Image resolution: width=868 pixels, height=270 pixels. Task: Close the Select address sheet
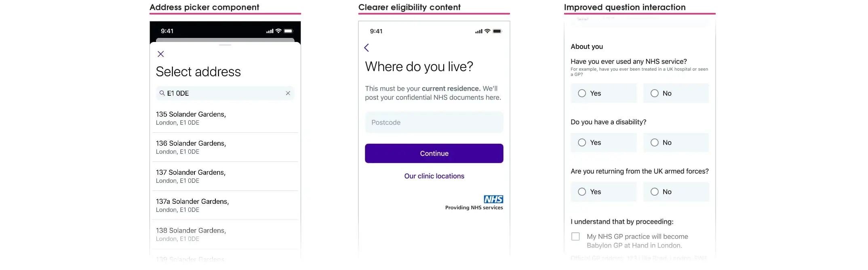160,54
